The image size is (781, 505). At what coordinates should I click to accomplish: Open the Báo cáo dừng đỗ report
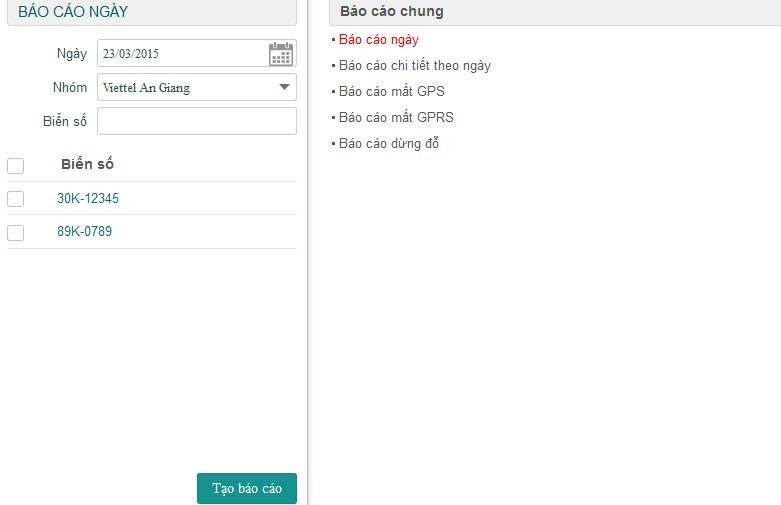tap(389, 144)
